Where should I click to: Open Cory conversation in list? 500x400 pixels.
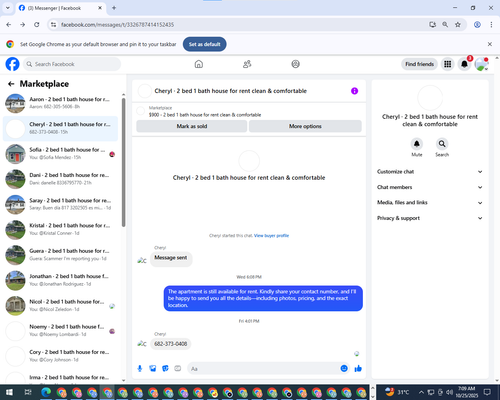tap(60, 356)
